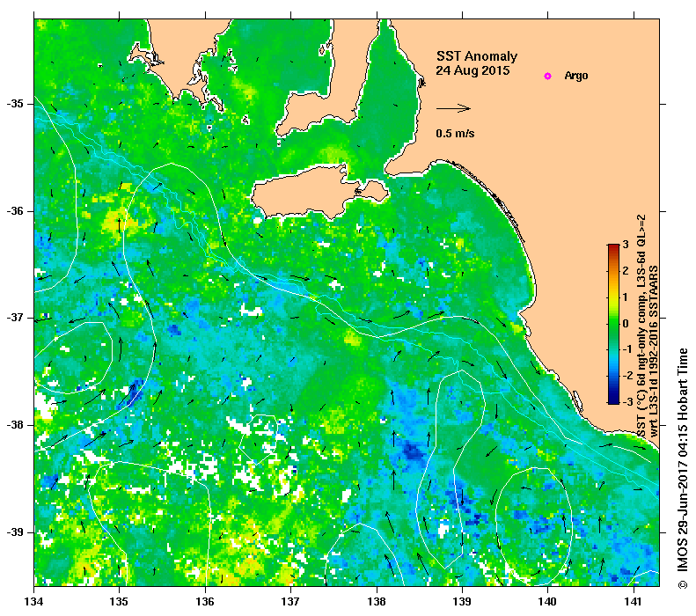Click colorbar tick value -2

627,376
